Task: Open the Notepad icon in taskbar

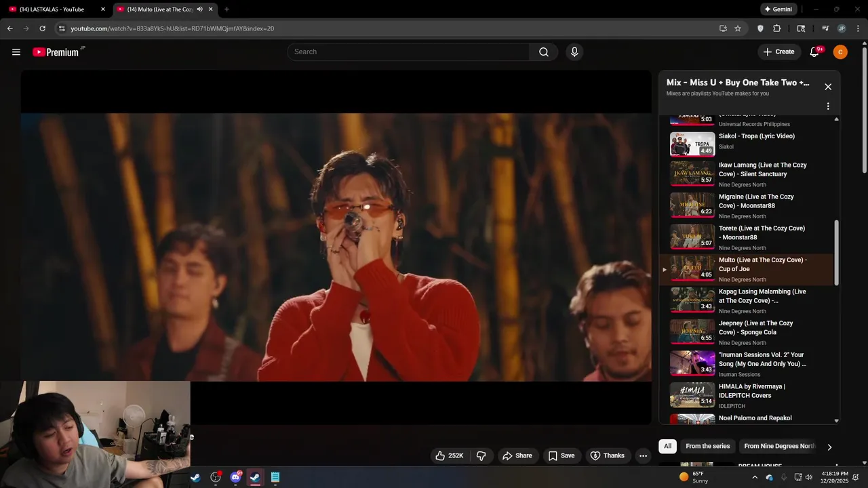Action: (x=275, y=477)
